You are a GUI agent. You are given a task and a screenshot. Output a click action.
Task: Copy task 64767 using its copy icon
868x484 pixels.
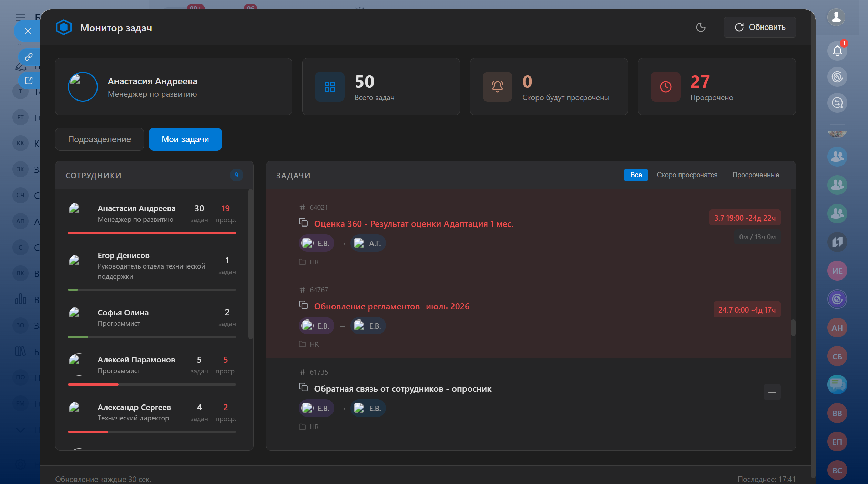pyautogui.click(x=303, y=305)
